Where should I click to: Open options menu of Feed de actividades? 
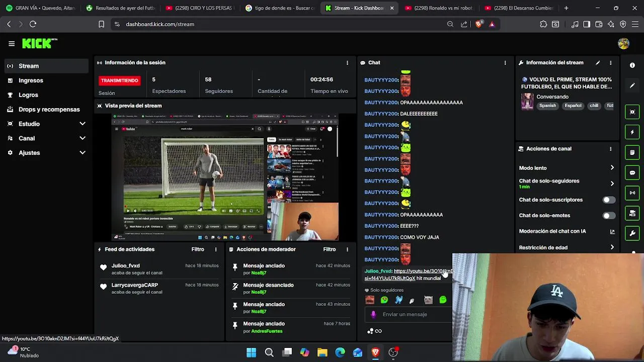tap(216, 249)
